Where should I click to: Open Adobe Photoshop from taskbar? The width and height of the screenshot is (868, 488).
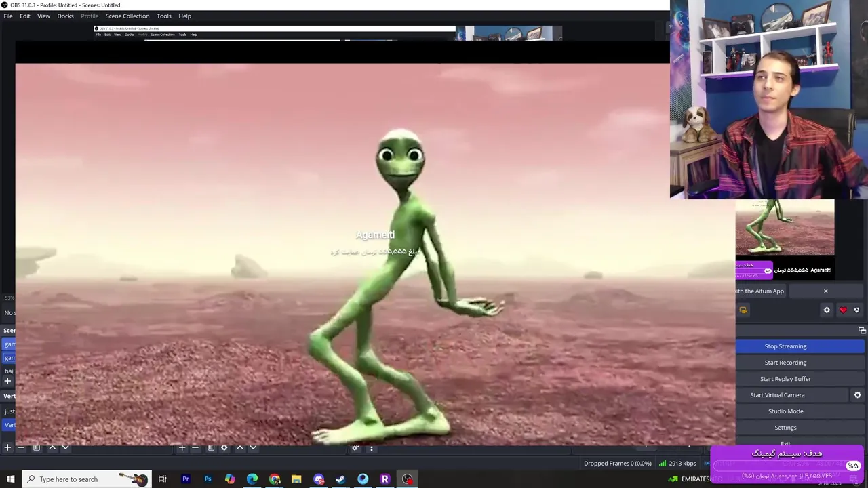click(x=208, y=479)
